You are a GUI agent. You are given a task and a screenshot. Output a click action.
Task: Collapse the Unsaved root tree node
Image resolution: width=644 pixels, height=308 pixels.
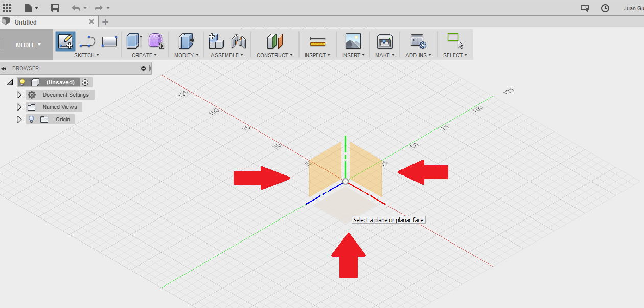click(10, 82)
